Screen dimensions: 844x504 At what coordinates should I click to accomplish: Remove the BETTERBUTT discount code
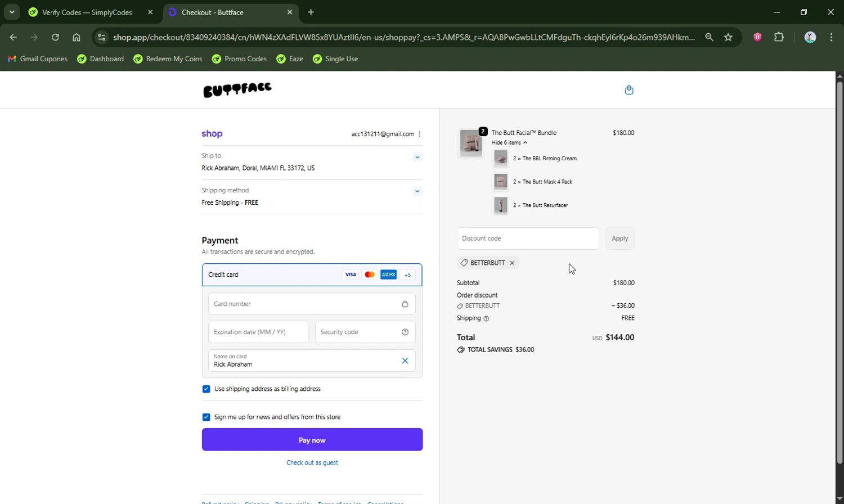click(512, 263)
